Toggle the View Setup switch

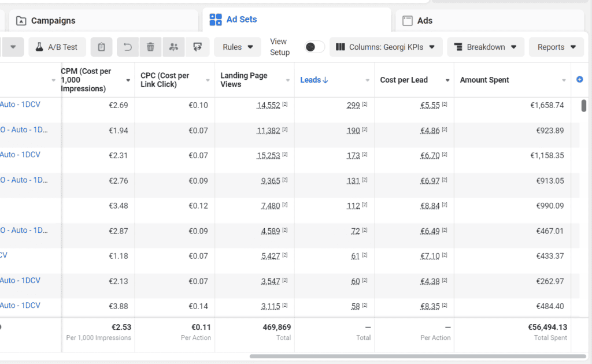point(314,47)
